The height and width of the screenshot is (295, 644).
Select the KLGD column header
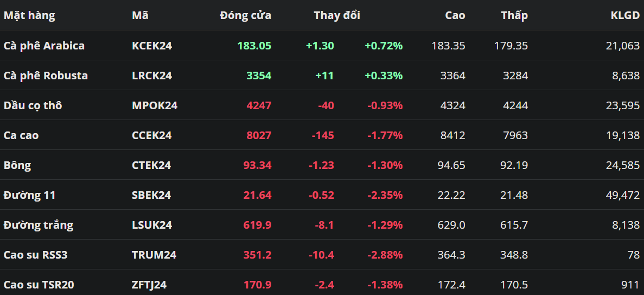tap(625, 15)
